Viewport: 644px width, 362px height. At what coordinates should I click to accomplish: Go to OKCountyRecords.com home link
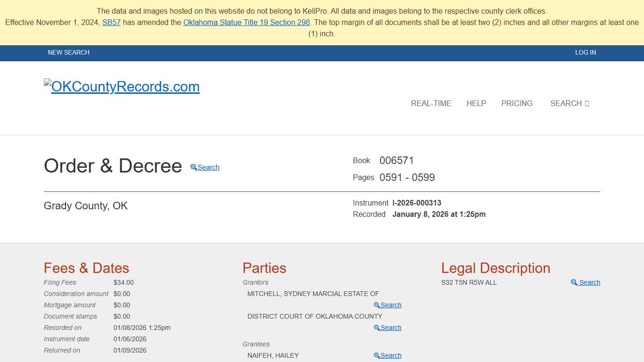click(x=125, y=87)
